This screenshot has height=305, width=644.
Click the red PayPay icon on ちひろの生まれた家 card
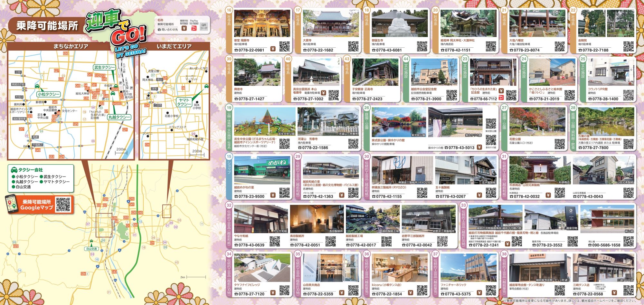point(501,98)
